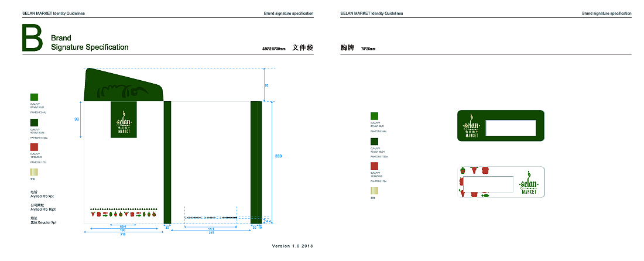
Task: Click 'SELAN MARKET Identity Guidelines' on the 文件袋 page
Action: 53,13
